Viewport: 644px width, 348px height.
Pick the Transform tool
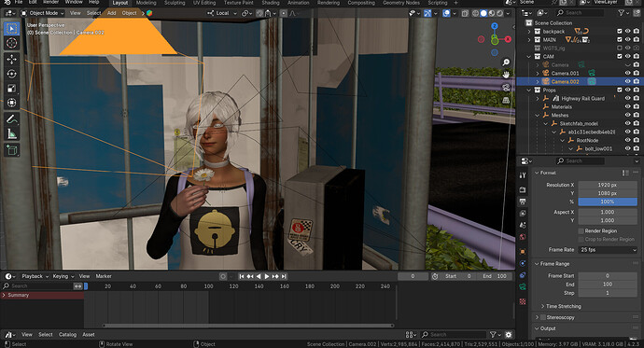click(x=11, y=103)
